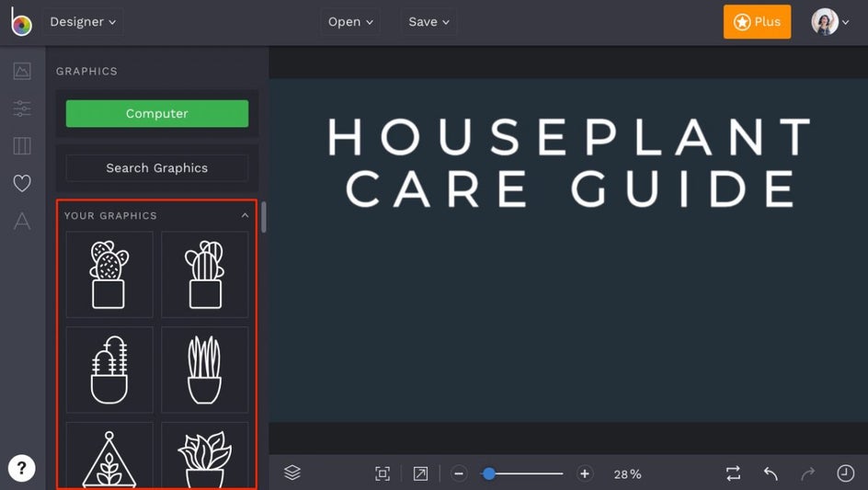Open the Designer dropdown menu
The image size is (868, 490).
pyautogui.click(x=83, y=22)
